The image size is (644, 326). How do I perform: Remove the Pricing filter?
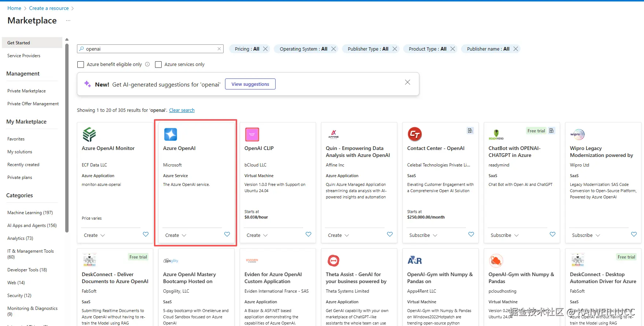tap(265, 49)
